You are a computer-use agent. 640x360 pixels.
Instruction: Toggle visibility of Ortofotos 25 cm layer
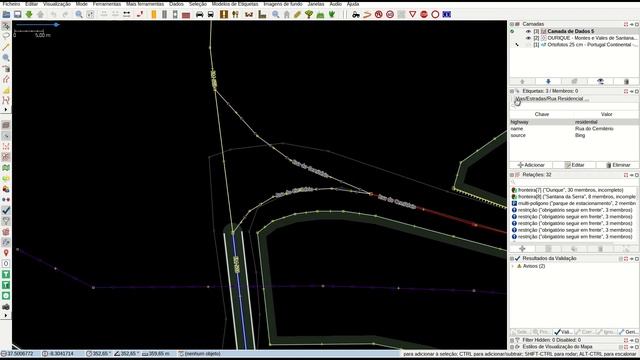[528, 44]
